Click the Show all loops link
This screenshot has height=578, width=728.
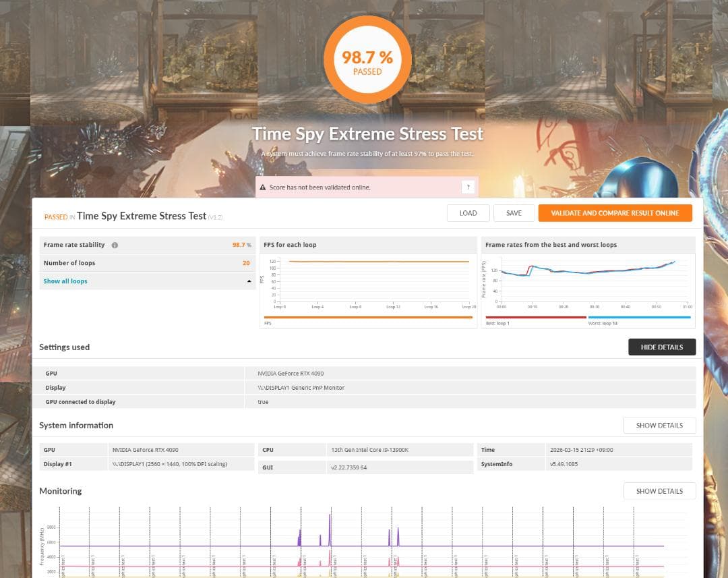click(x=65, y=281)
